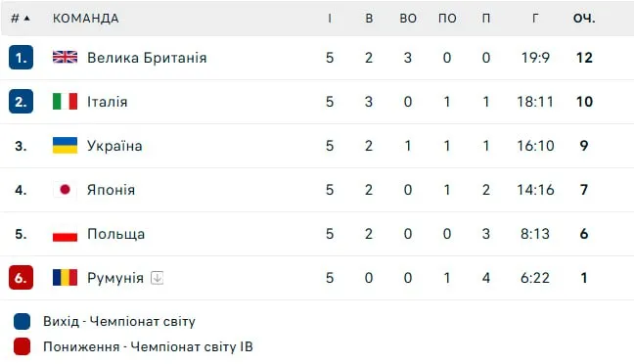Click the red relegation legend swatch
634x364 pixels.
tap(22, 346)
